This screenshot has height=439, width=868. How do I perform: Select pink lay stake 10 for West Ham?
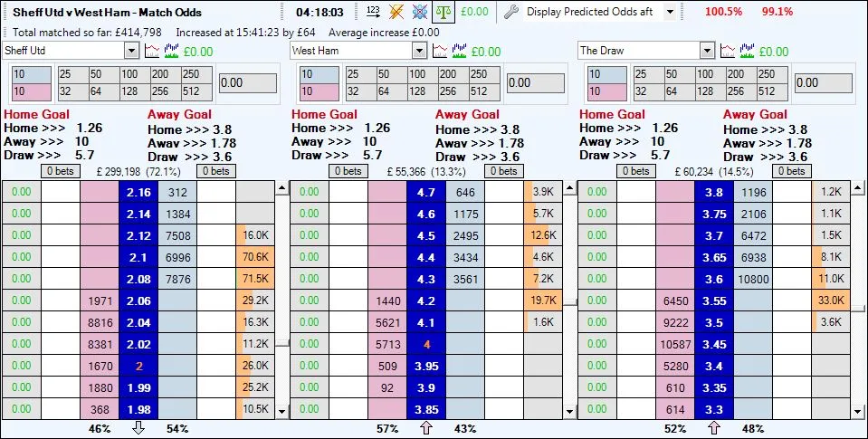[x=319, y=92]
